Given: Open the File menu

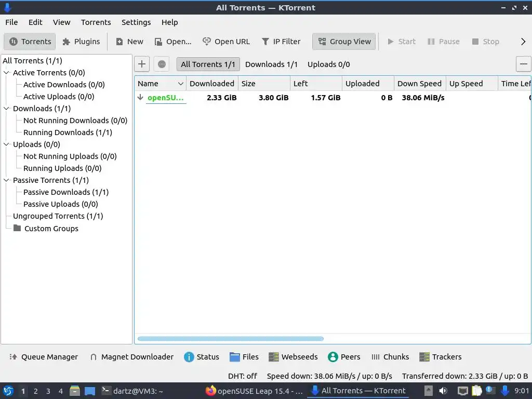Looking at the screenshot, I should click(11, 22).
